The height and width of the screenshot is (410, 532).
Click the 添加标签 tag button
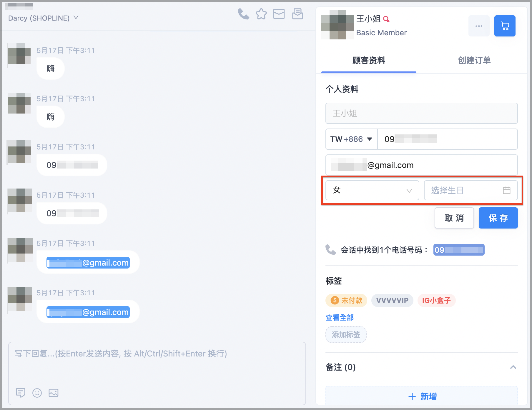[346, 335]
